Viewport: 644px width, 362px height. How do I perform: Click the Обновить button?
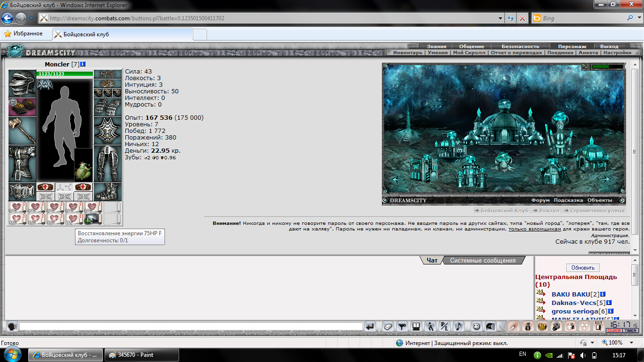pos(583,267)
